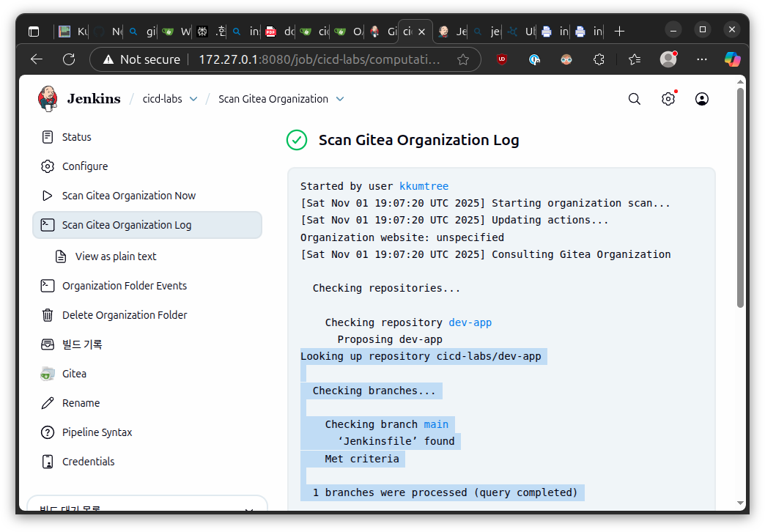Click 'Updating actions...' log line
765x532 pixels.
click(x=454, y=220)
